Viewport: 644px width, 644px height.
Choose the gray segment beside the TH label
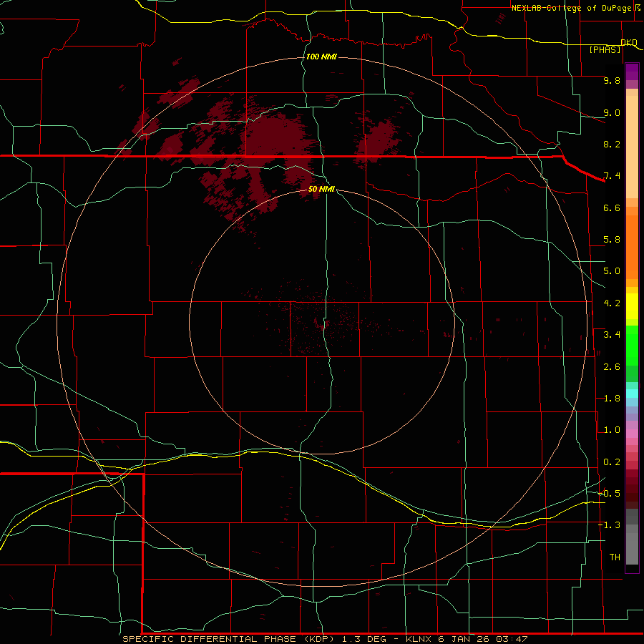coord(632,549)
